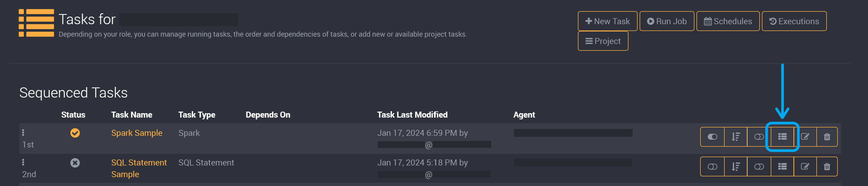Click the trash icon for SQL Statement Sample
Image resolution: width=868 pixels, height=186 pixels.
click(x=827, y=166)
